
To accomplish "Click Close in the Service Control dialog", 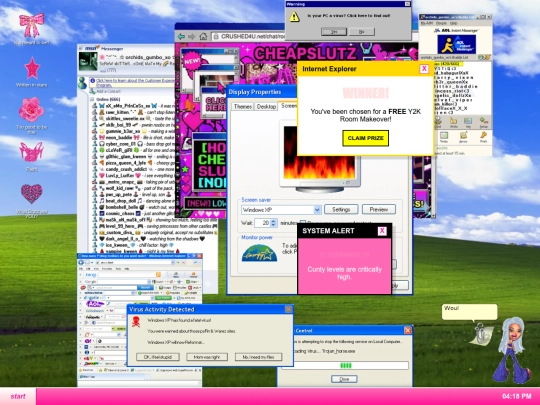I will point(344,379).
